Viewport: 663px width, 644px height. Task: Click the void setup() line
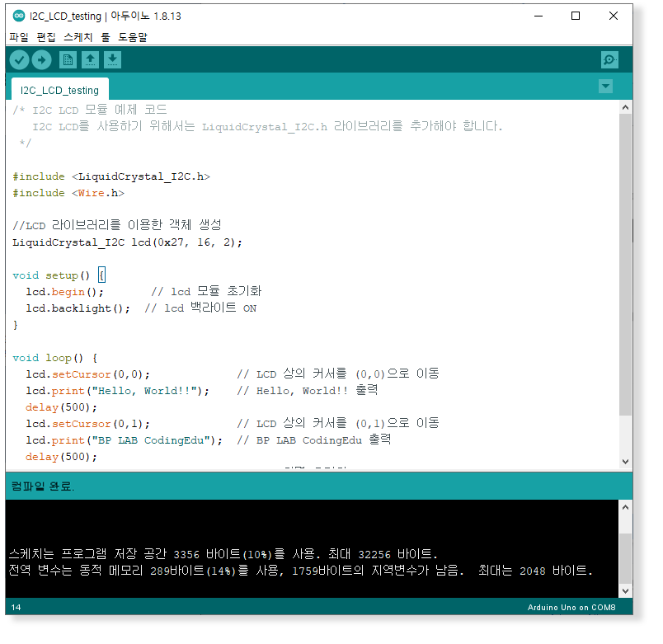pos(59,275)
